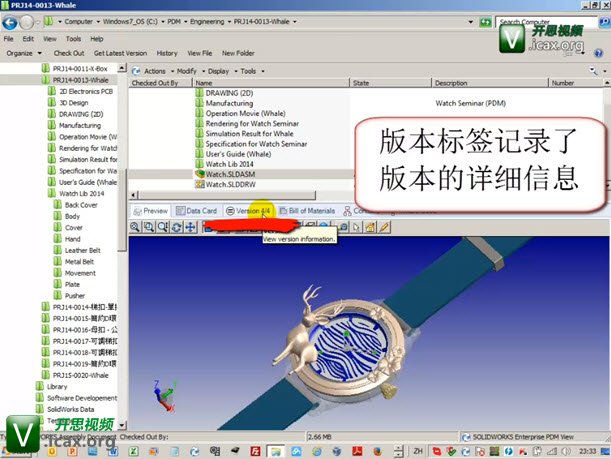This screenshot has height=459, width=611.
Task: Click the search magnifier icon in file pane
Action: pos(593,71)
